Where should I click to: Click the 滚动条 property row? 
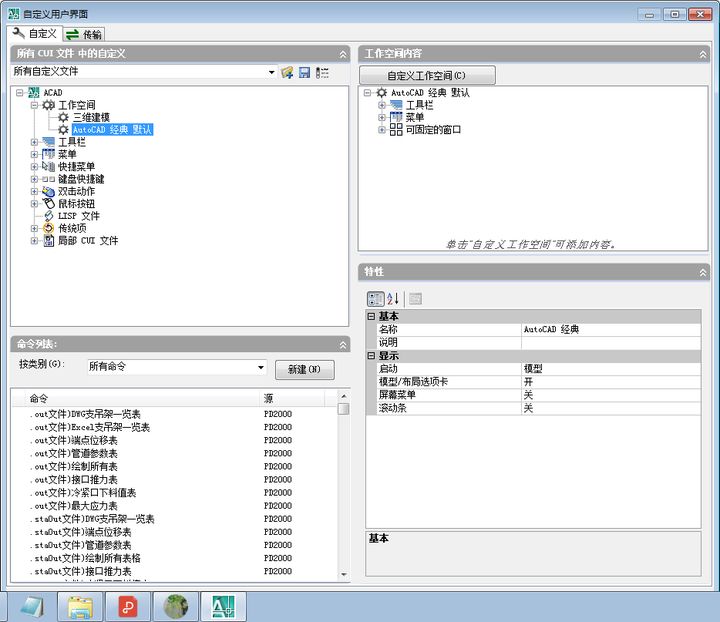coord(538,408)
